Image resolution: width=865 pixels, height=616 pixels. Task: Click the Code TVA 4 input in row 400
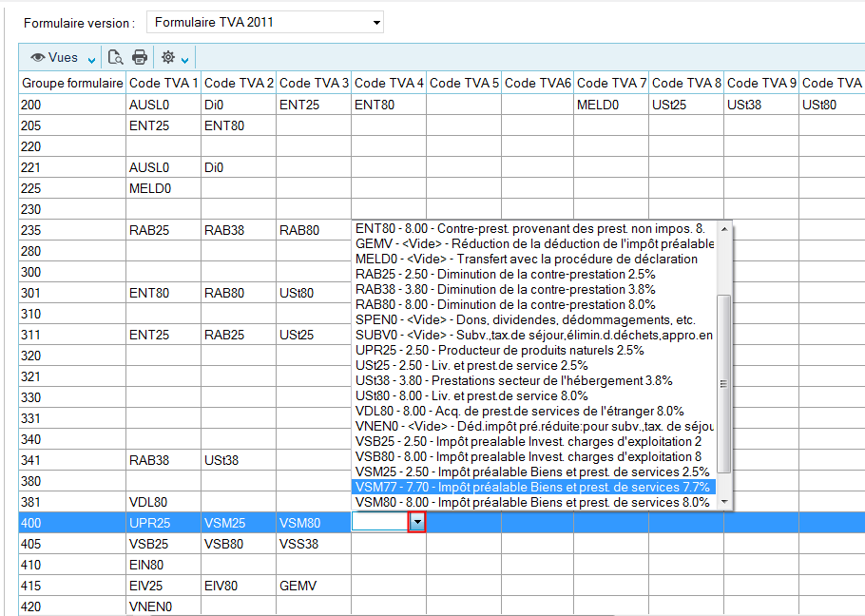pos(379,522)
